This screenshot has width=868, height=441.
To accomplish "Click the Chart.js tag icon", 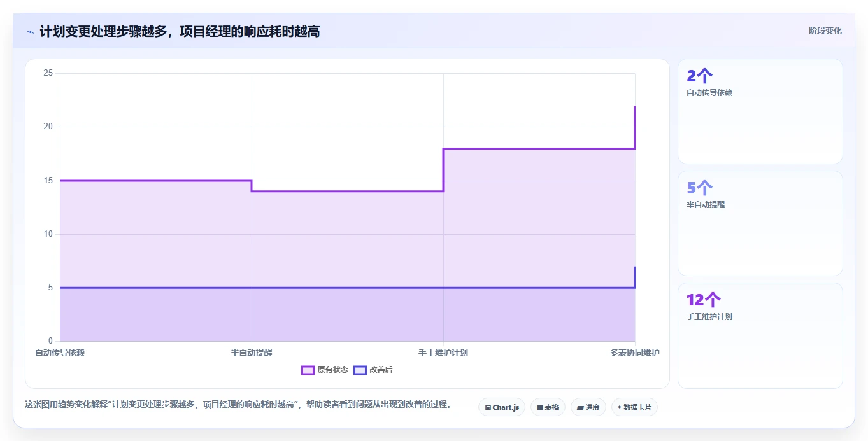I will (x=488, y=407).
